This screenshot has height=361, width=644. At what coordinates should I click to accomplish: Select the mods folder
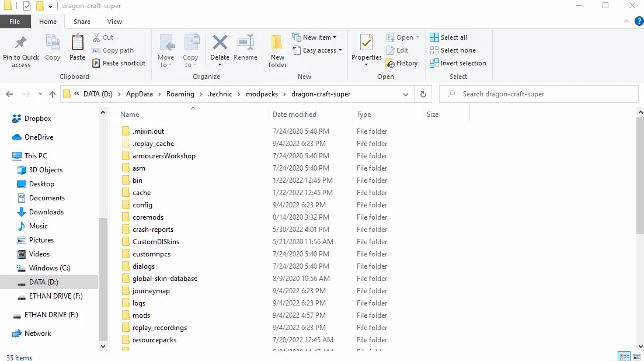click(141, 315)
